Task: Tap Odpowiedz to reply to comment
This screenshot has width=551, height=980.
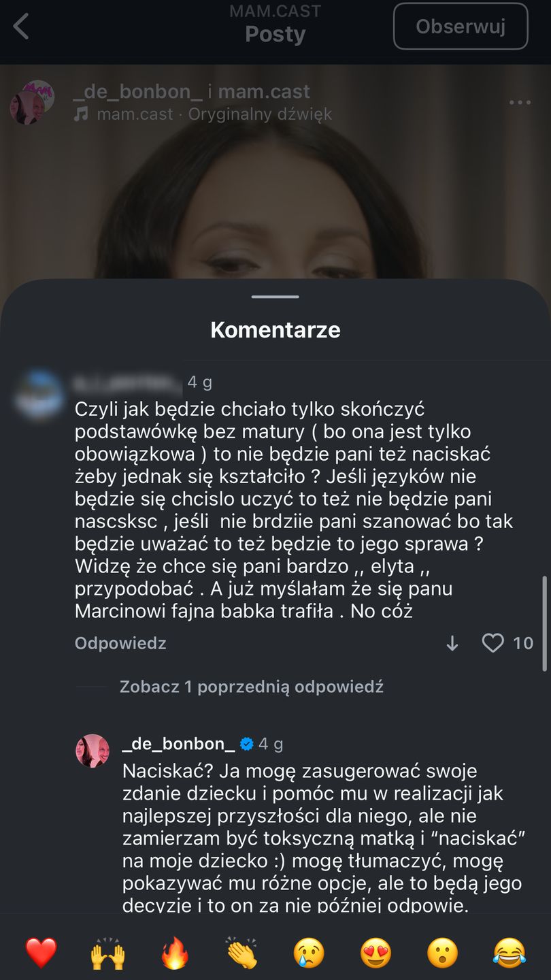Action: (x=120, y=644)
